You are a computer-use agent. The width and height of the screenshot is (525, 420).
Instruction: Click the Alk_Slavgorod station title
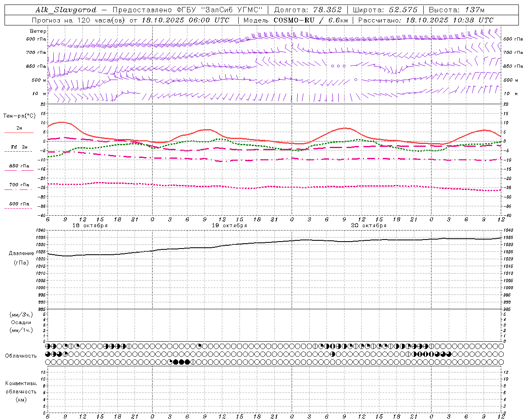point(66,10)
